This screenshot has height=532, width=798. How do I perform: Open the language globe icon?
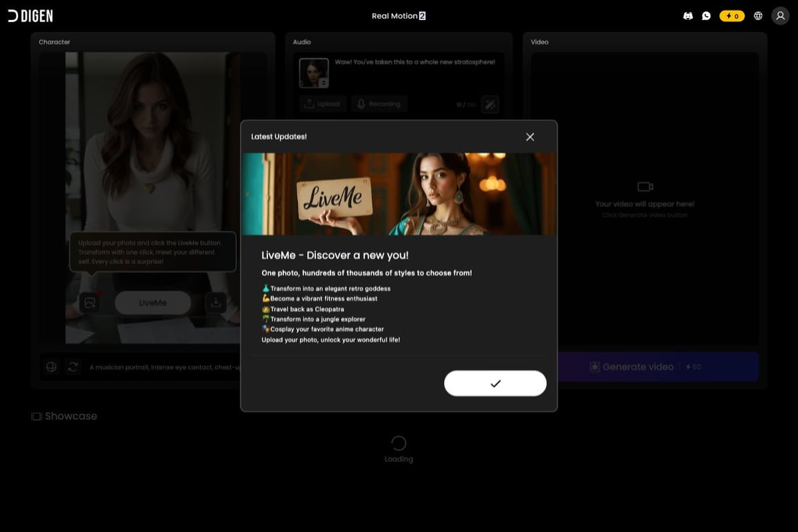[758, 16]
